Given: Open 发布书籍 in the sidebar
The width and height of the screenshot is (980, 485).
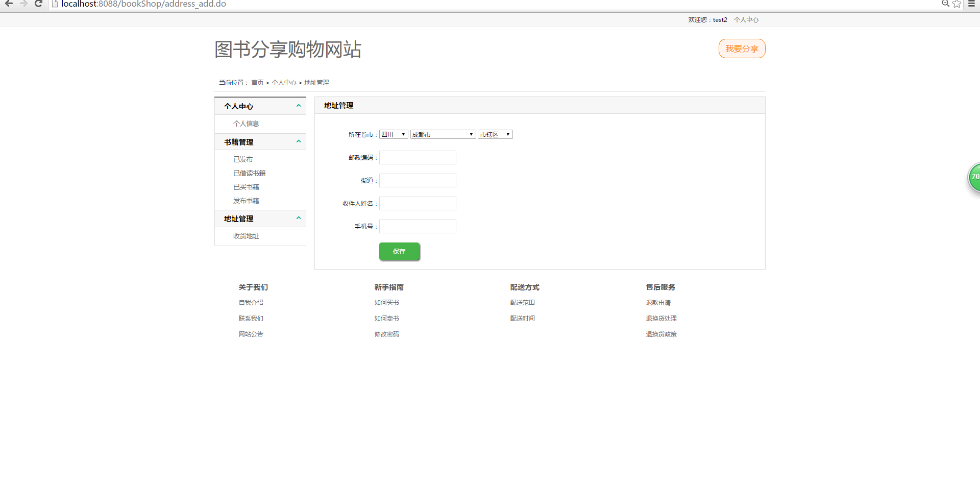Looking at the screenshot, I should point(246,201).
